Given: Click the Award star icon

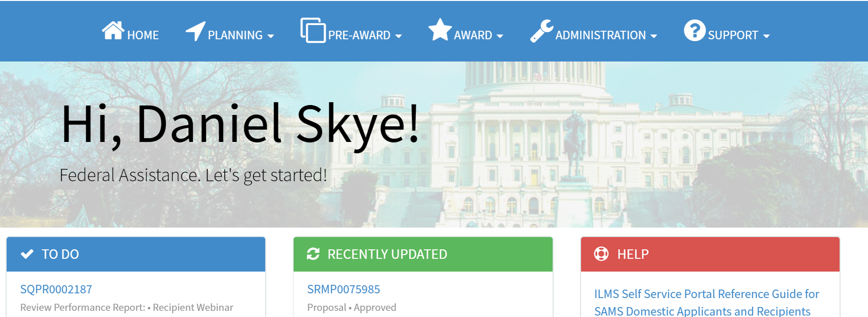Looking at the screenshot, I should click(x=440, y=30).
